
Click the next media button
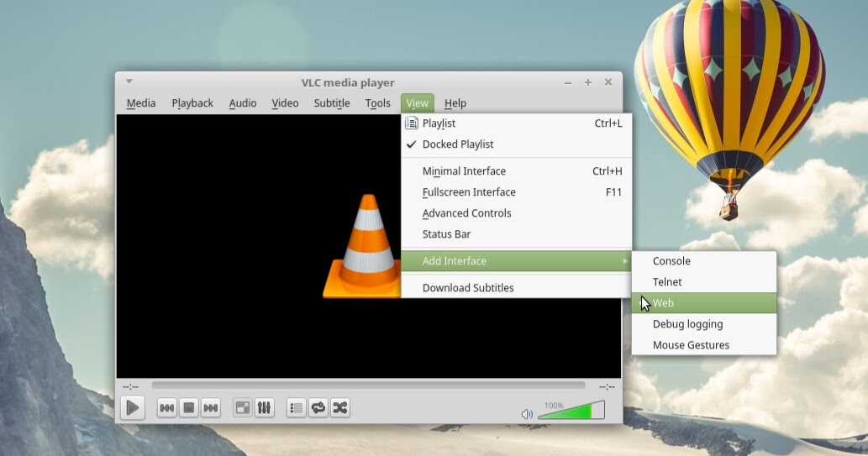tap(211, 408)
